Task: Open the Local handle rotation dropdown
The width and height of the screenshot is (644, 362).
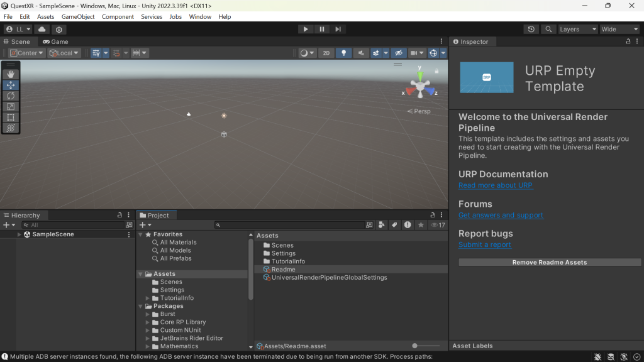Action: 64,53
